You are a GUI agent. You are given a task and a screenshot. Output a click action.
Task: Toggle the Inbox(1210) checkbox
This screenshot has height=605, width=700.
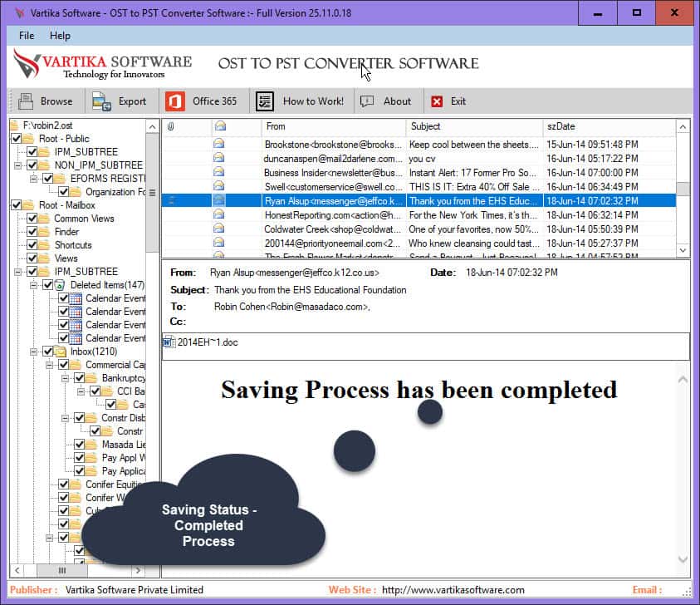(48, 352)
